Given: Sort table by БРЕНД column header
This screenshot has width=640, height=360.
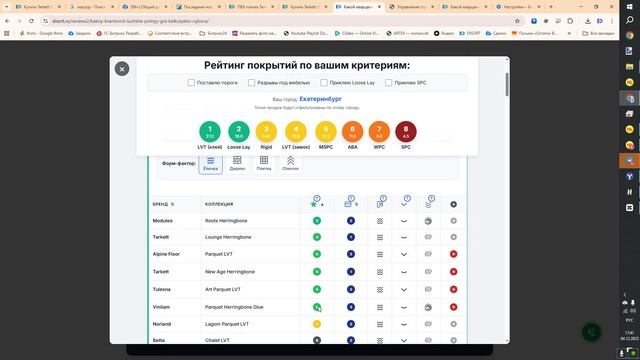Looking at the screenshot, I should (163, 204).
